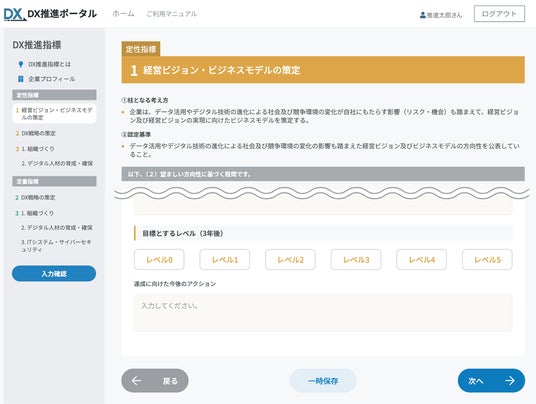This screenshot has width=536, height=404.
Task: Click the DX logo icon
Action: [15, 14]
